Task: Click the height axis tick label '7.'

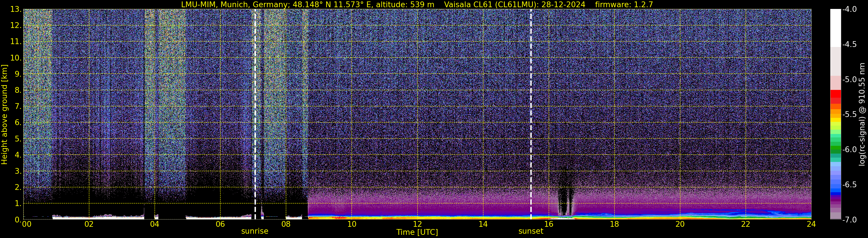Action: click(18, 107)
